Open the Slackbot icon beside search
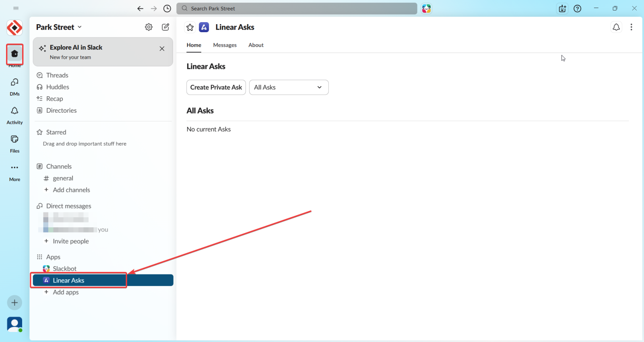Screen dimensions: 644x342 coord(427,8)
